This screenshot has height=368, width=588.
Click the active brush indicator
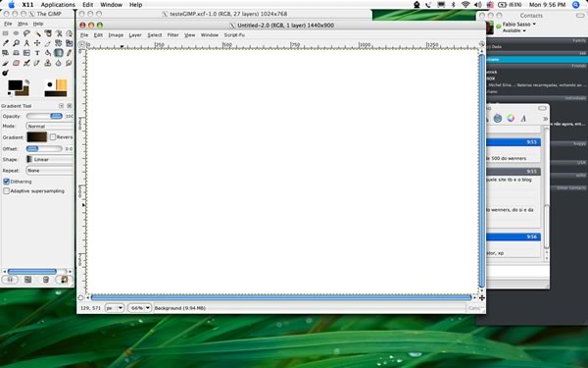point(50,84)
